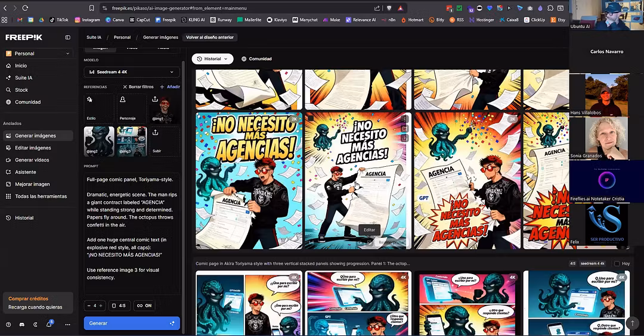Click the Subir upload reference slot

pyautogui.click(x=164, y=141)
